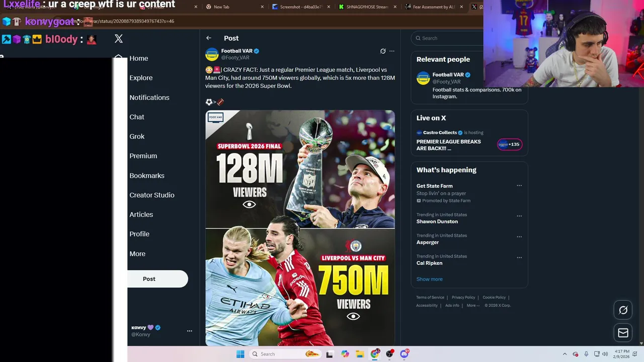Click +135 listeners badge on live
This screenshot has width=644, height=362.
pyautogui.click(x=510, y=144)
